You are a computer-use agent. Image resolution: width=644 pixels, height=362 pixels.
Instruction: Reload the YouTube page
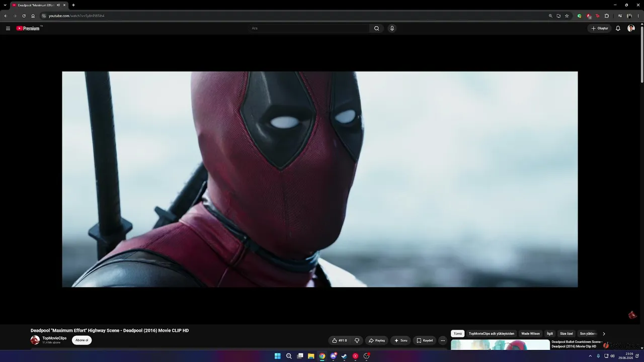[24, 16]
